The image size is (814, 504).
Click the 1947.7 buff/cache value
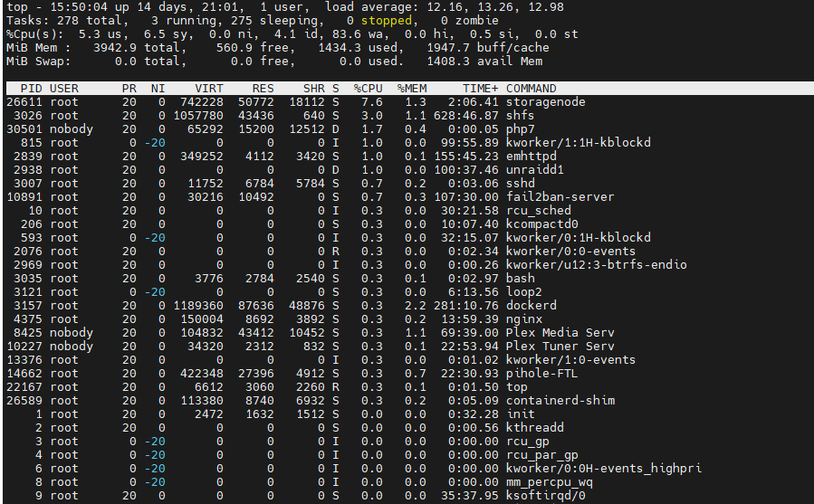point(448,48)
